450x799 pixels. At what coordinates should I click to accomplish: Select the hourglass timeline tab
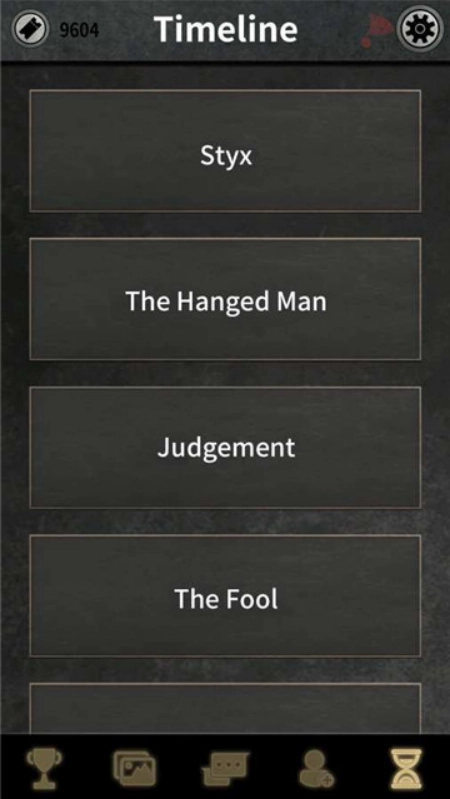coord(406,767)
